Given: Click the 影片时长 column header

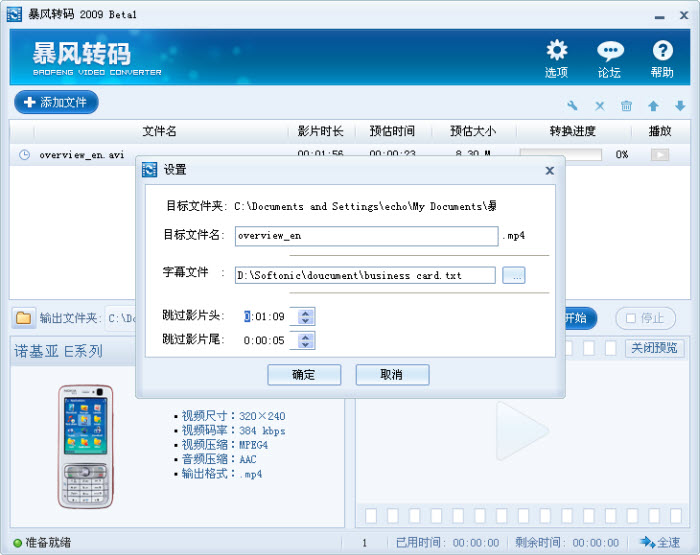Looking at the screenshot, I should tap(320, 131).
